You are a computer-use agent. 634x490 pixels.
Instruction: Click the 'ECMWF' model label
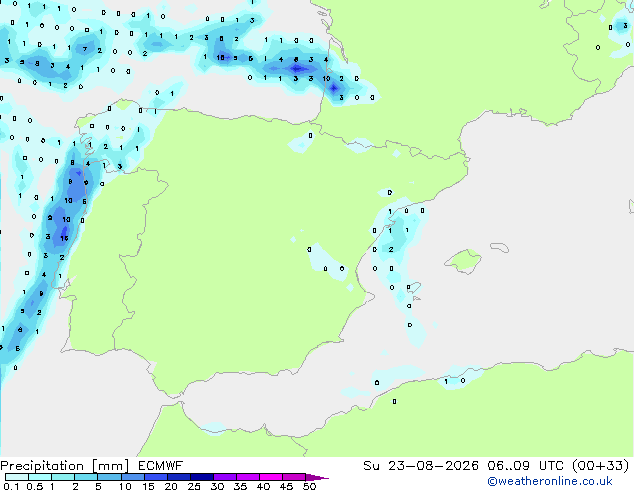click(x=161, y=465)
